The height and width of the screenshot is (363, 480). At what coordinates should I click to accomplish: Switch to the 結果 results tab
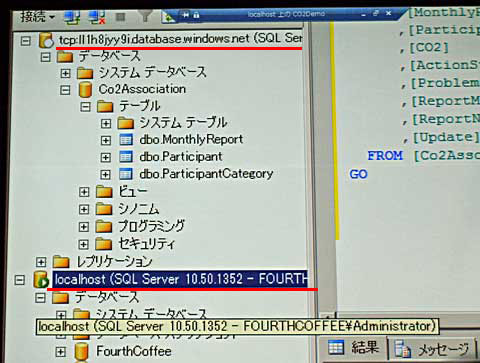pyautogui.click(x=353, y=348)
